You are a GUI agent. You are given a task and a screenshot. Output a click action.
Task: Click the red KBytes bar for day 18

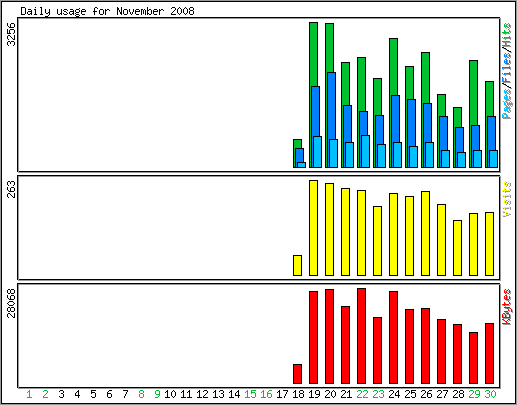point(297,374)
